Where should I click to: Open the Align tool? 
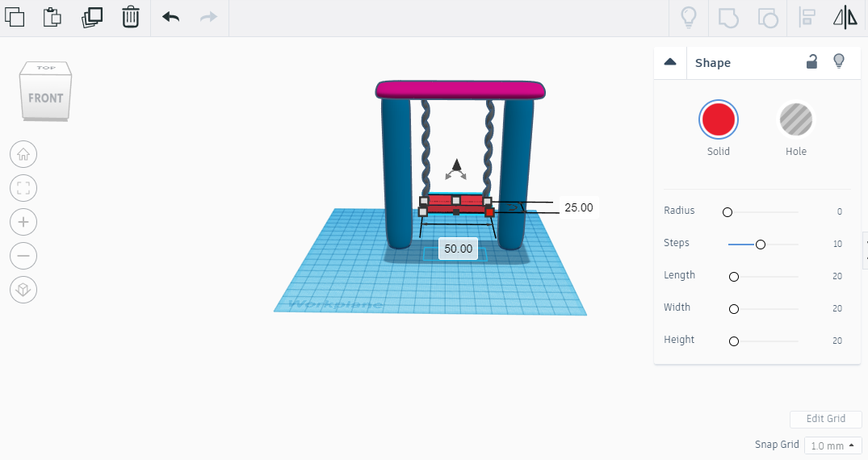807,18
